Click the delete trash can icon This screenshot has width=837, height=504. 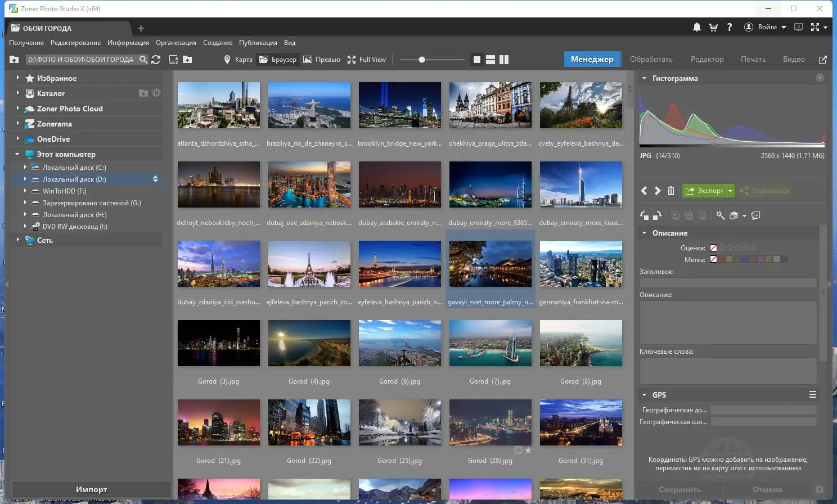(x=671, y=191)
